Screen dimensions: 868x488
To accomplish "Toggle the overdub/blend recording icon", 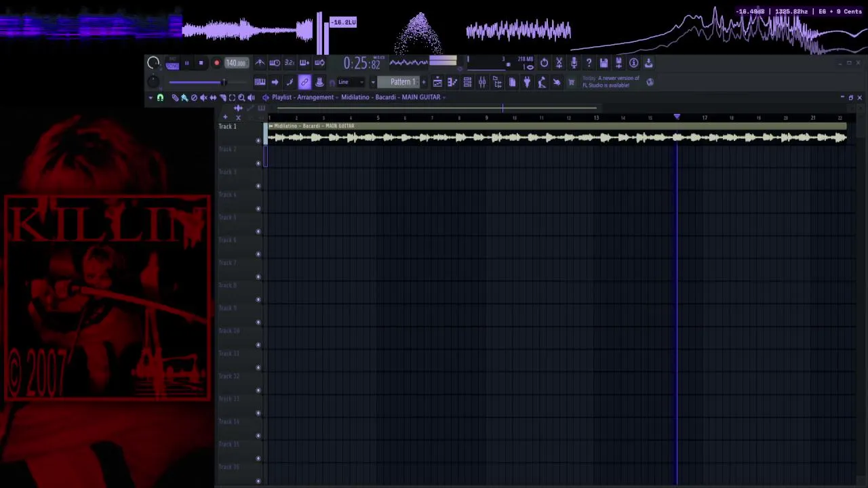I will click(304, 63).
